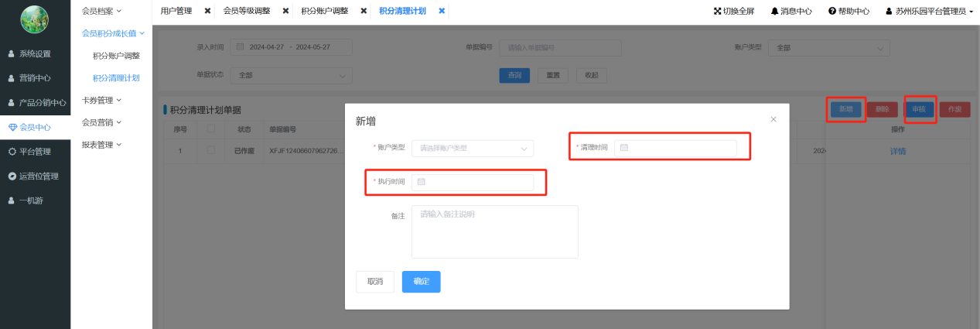
Task: Click the 清理时间 date field
Action: pos(675,147)
